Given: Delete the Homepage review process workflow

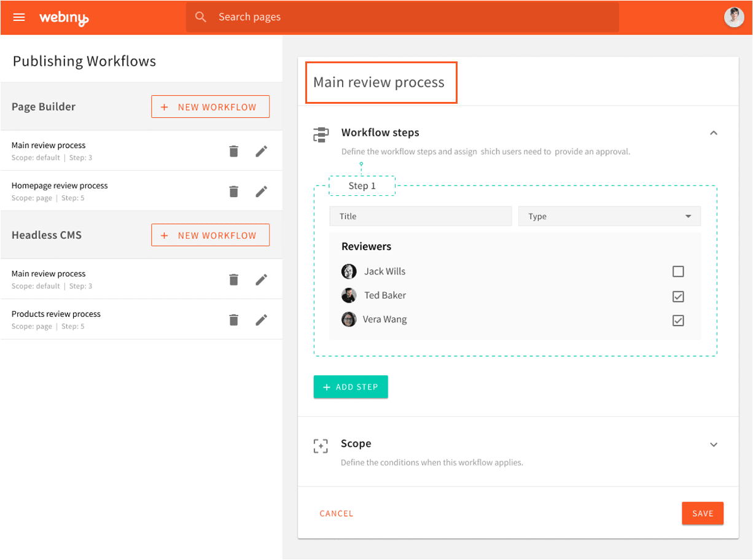Looking at the screenshot, I should pos(233,192).
